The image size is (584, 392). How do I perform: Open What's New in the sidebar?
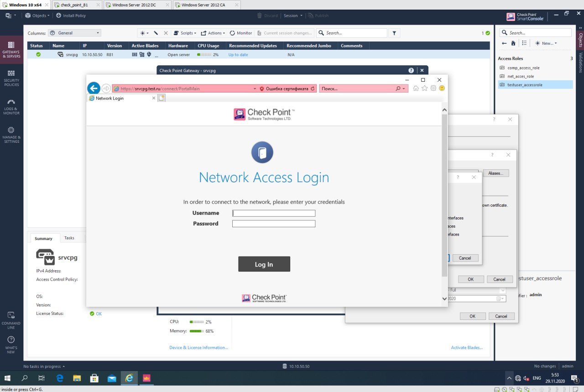coord(11,345)
